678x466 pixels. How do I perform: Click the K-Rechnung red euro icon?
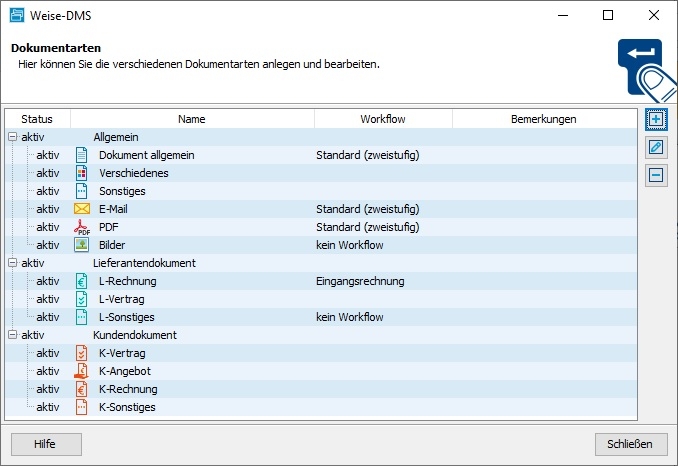[x=82, y=389]
